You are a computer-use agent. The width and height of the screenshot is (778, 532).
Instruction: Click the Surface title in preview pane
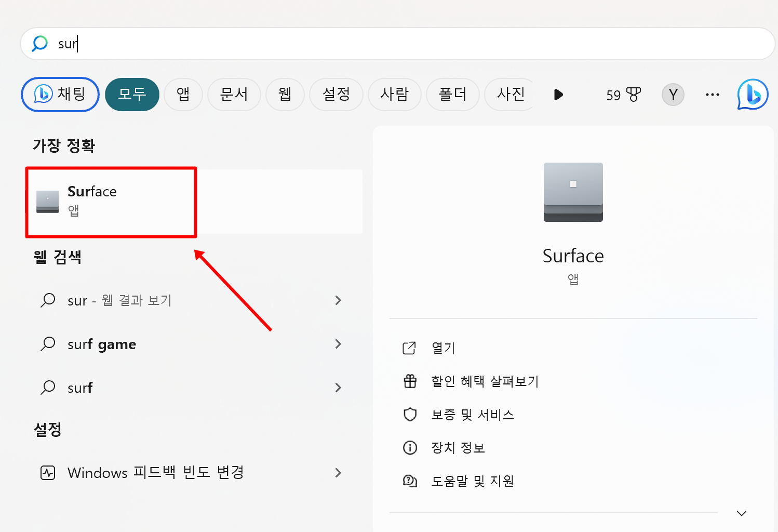coord(573,256)
